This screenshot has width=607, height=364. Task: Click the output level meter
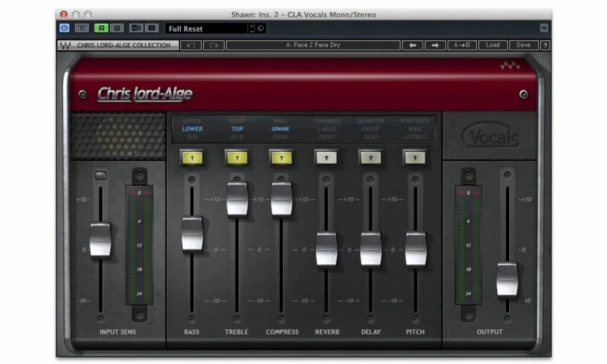coord(468,245)
